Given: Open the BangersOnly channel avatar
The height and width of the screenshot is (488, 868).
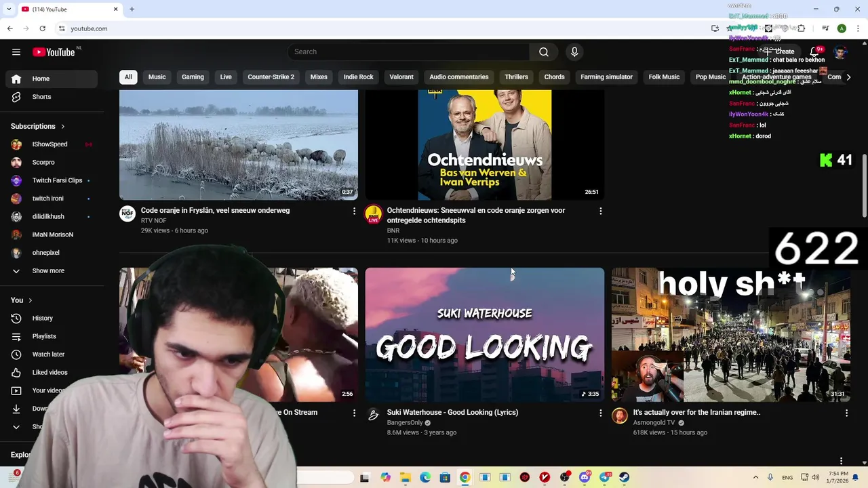Looking at the screenshot, I should point(374,415).
